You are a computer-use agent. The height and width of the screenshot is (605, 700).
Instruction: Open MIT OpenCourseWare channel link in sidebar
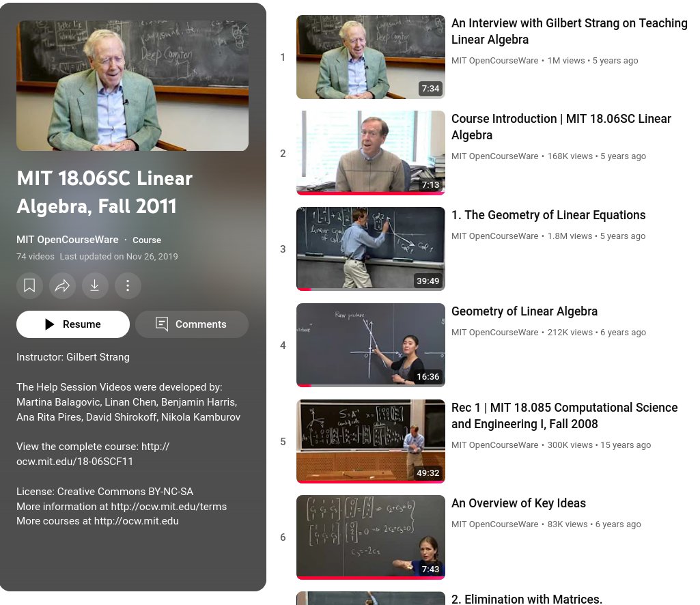(68, 239)
